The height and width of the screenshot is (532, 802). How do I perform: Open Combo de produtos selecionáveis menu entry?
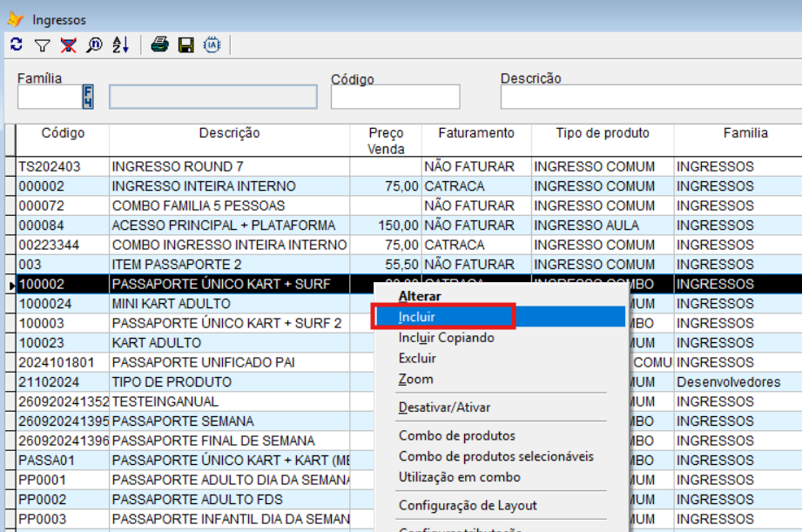click(x=495, y=456)
